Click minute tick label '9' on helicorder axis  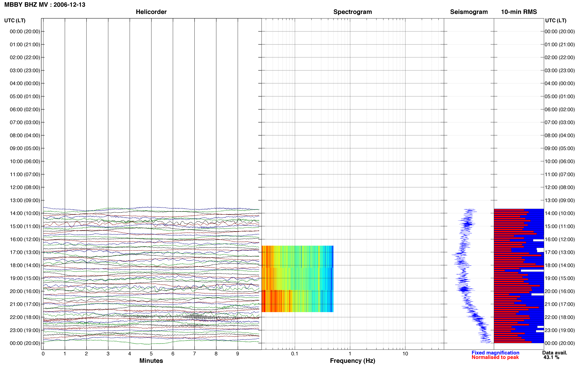coord(237,354)
